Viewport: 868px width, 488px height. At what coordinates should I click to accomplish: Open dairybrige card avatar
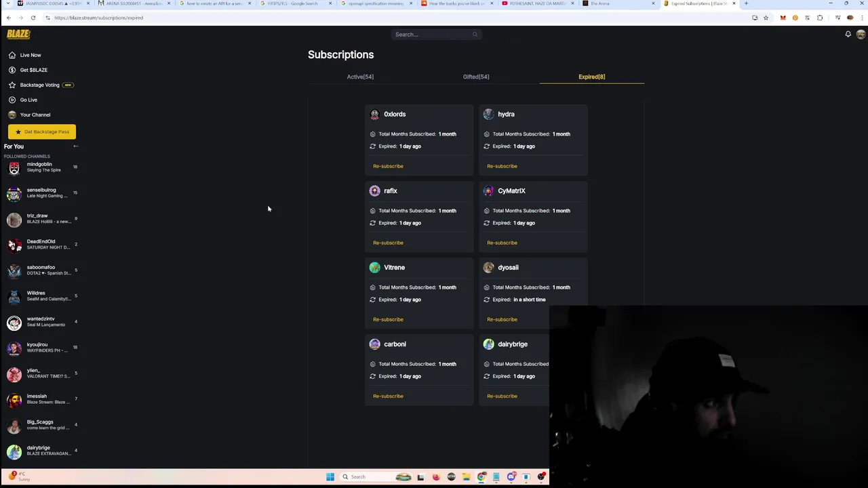tap(488, 344)
